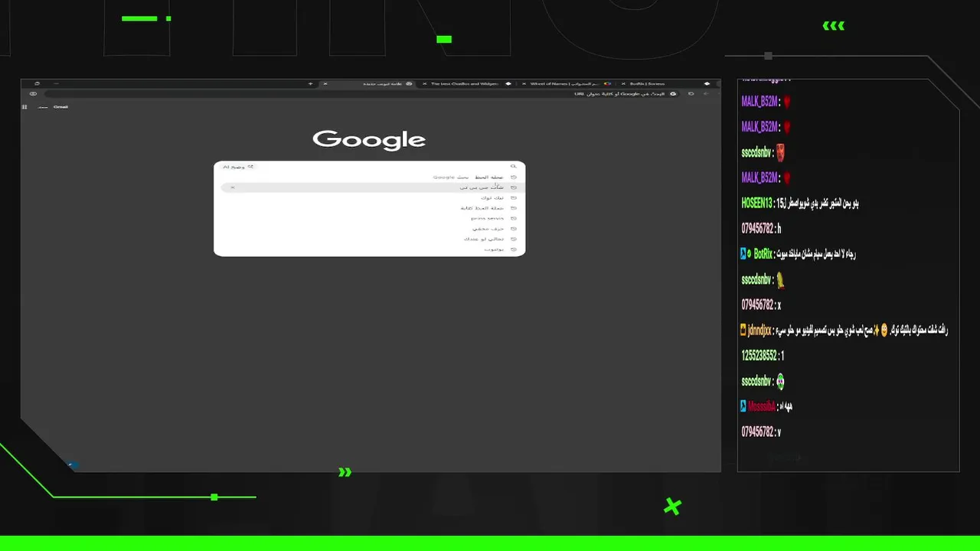Open The best Overlays and Widgets tab
Image resolution: width=980 pixels, height=551 pixels.
click(x=466, y=83)
